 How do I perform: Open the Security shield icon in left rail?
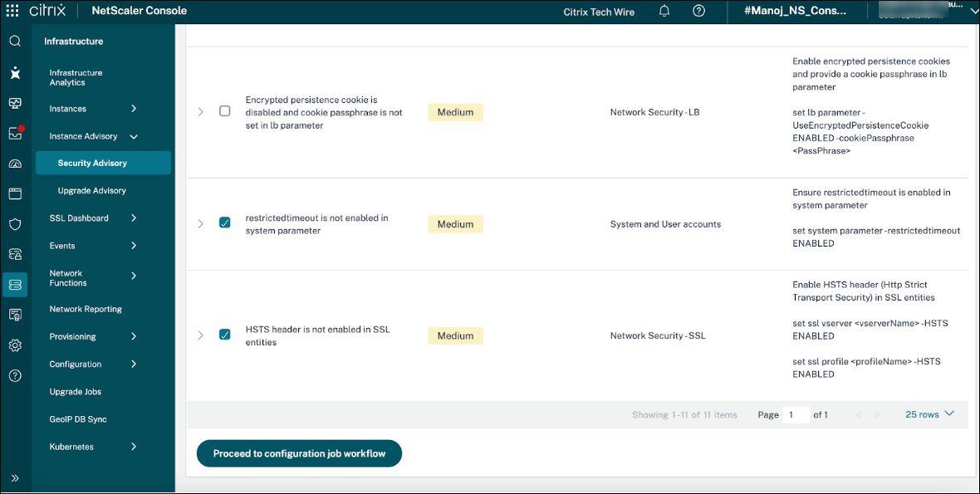point(15,224)
